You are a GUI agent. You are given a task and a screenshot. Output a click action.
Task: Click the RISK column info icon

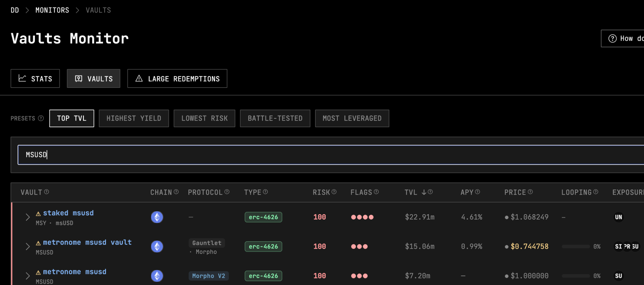pos(334,192)
